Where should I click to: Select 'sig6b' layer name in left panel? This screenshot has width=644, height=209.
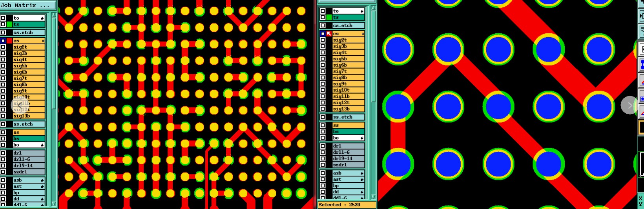pos(29,72)
